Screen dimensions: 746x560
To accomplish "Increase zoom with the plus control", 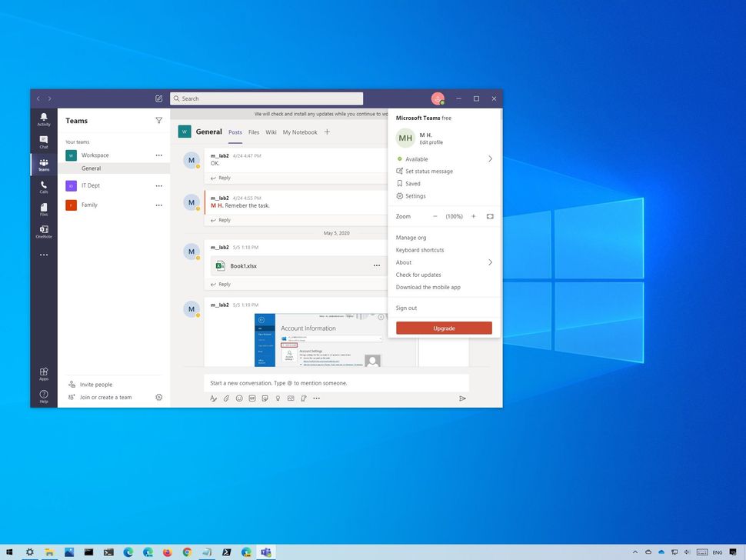I will point(474,216).
